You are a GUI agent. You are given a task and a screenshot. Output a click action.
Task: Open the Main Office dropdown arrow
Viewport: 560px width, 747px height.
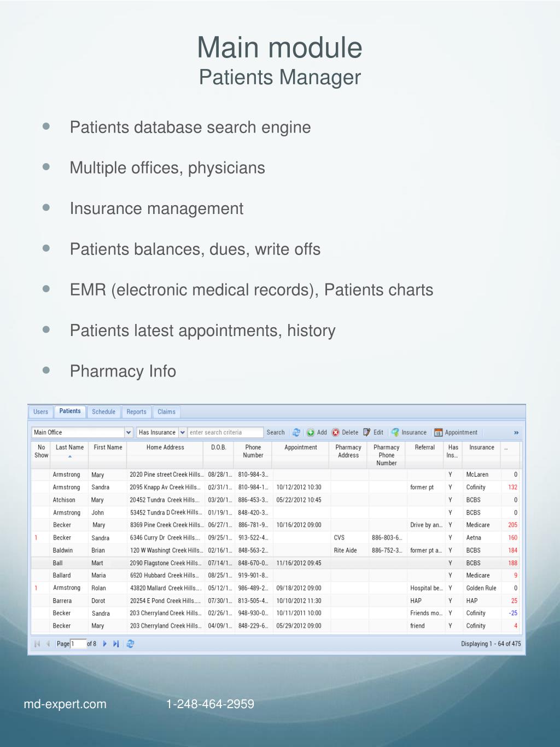point(129,432)
